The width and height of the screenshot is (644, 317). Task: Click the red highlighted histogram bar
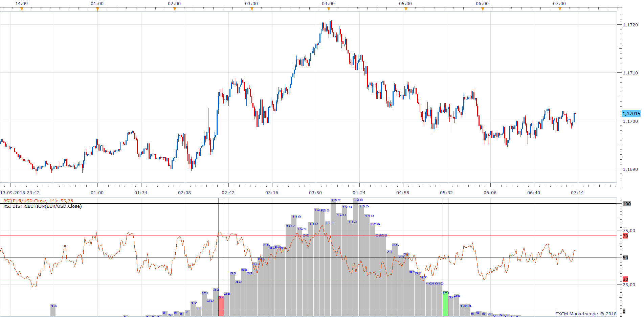(x=221, y=306)
